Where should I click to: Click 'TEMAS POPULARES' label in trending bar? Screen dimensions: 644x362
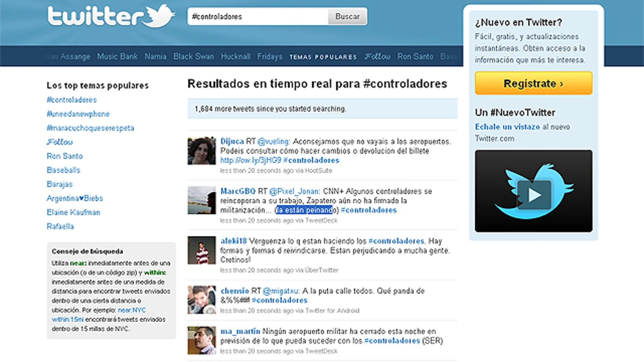[323, 57]
